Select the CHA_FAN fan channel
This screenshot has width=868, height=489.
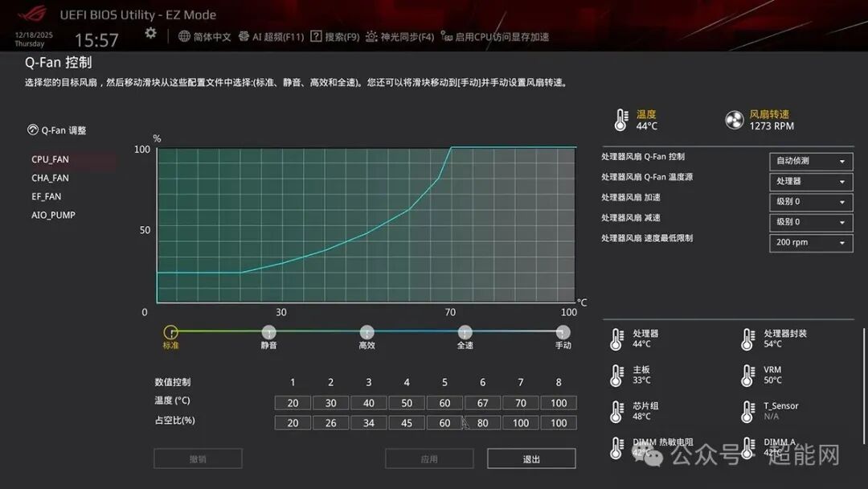50,178
